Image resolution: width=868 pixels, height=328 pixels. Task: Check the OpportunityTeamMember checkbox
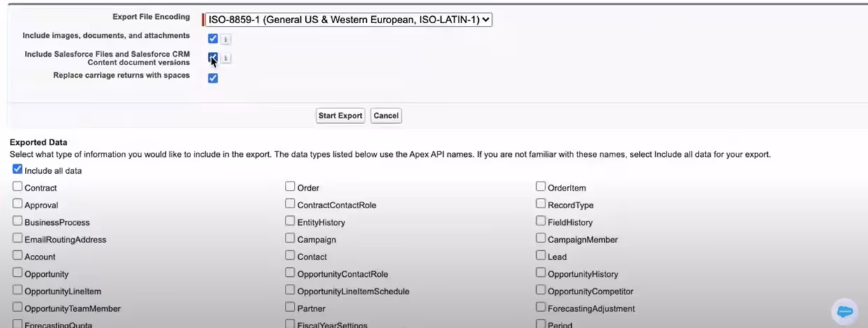[x=17, y=307]
